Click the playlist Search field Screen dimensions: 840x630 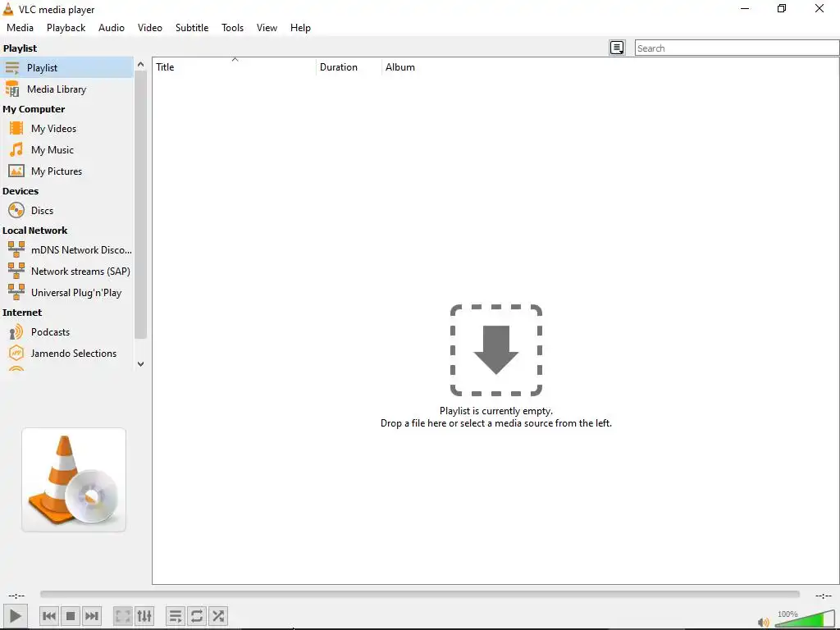[737, 48]
